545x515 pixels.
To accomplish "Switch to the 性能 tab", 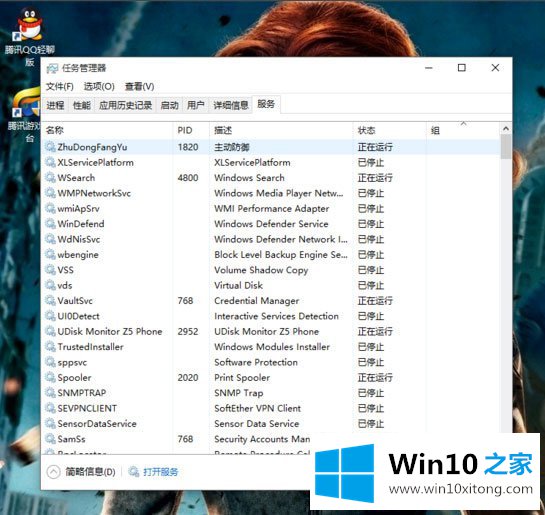I will tap(82, 105).
